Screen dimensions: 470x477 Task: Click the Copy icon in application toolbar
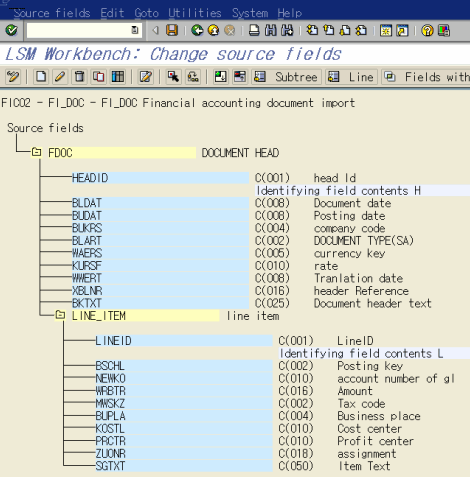click(x=99, y=77)
